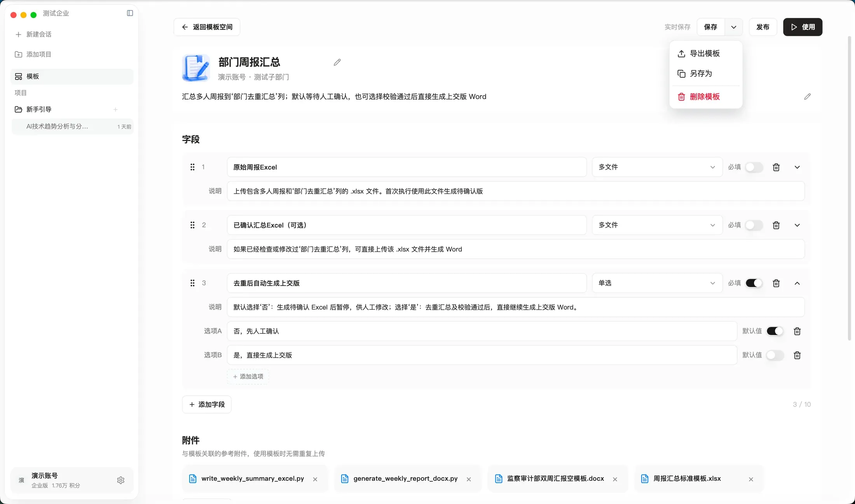Click 选项B input 是，直接生成上交版
This screenshot has height=504, width=855.
[482, 355]
